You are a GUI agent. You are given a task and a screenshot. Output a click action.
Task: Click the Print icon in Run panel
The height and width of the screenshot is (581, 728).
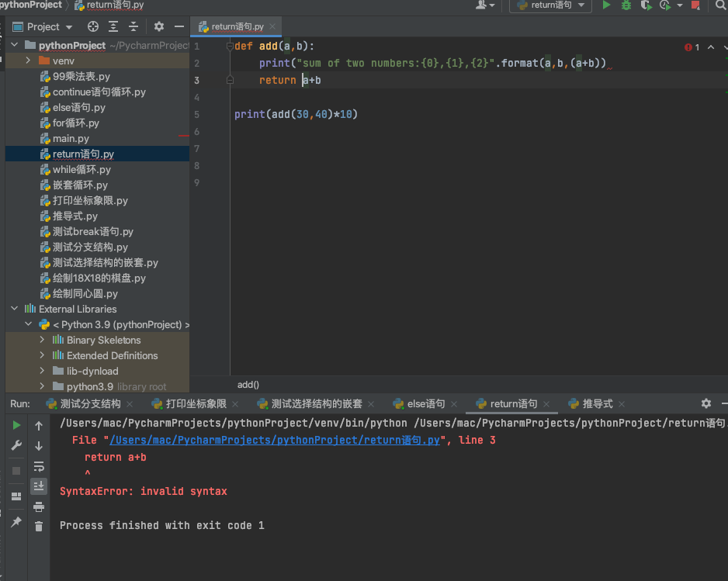[39, 507]
